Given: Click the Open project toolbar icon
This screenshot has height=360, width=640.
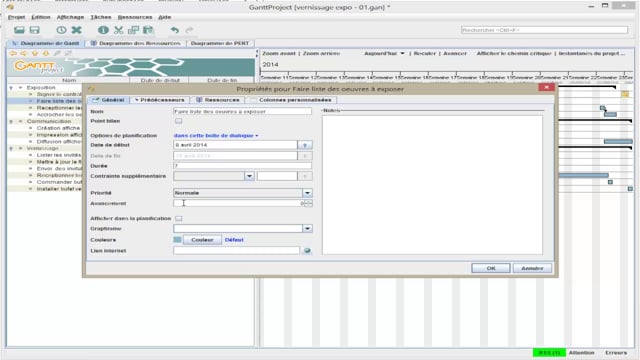Looking at the screenshot, I should pyautogui.click(x=19, y=30).
